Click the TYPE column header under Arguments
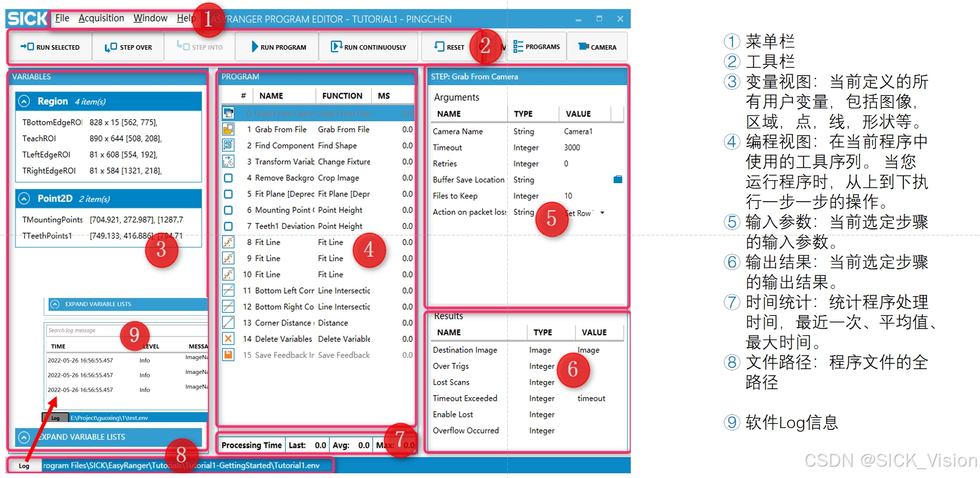Image resolution: width=980 pixels, height=478 pixels. pos(523,114)
